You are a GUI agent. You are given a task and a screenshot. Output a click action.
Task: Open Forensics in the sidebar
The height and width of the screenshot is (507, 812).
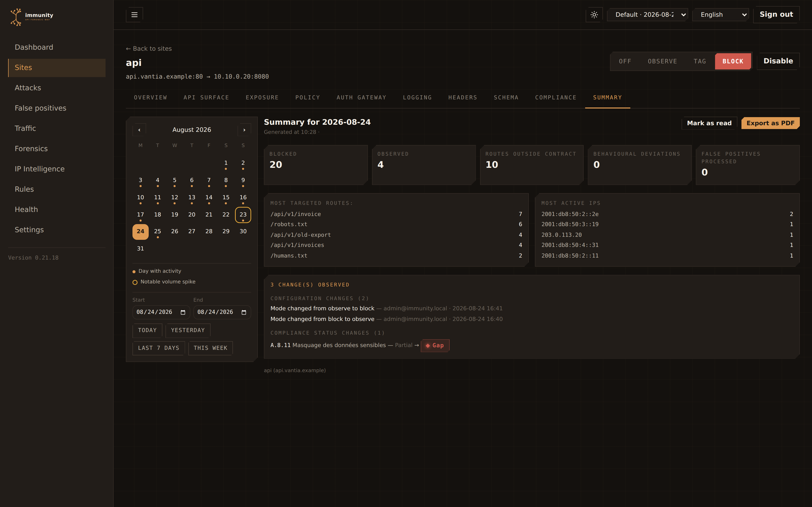(31, 149)
